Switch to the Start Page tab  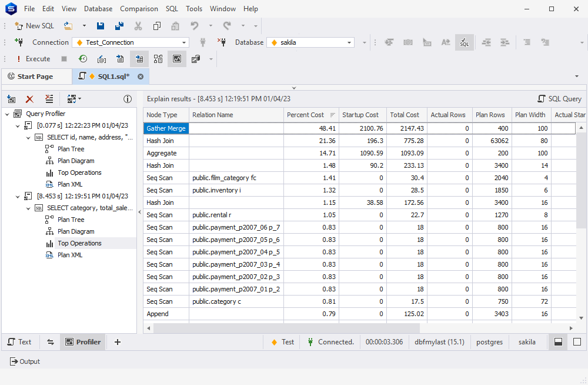[x=36, y=76]
